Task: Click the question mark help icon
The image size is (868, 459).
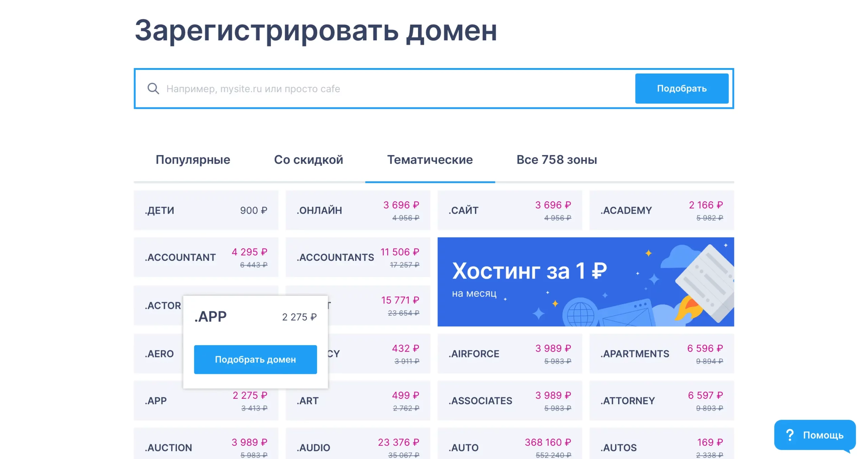Action: [x=790, y=435]
